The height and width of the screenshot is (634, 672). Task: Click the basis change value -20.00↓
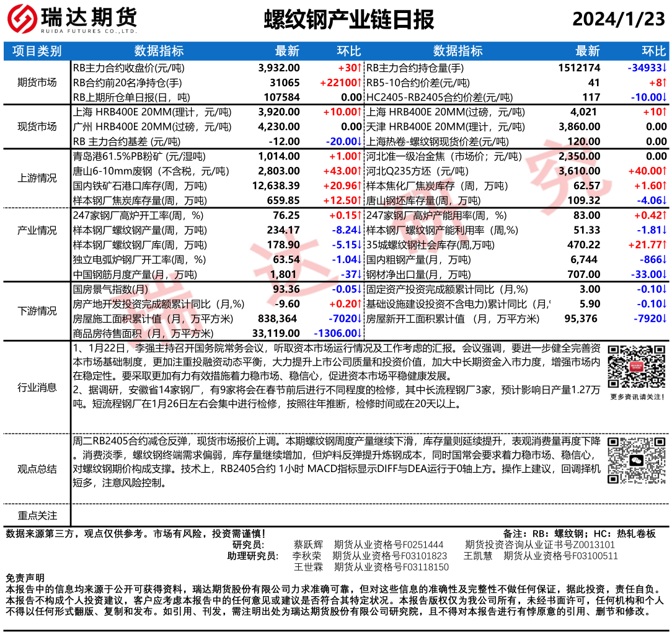(x=344, y=141)
